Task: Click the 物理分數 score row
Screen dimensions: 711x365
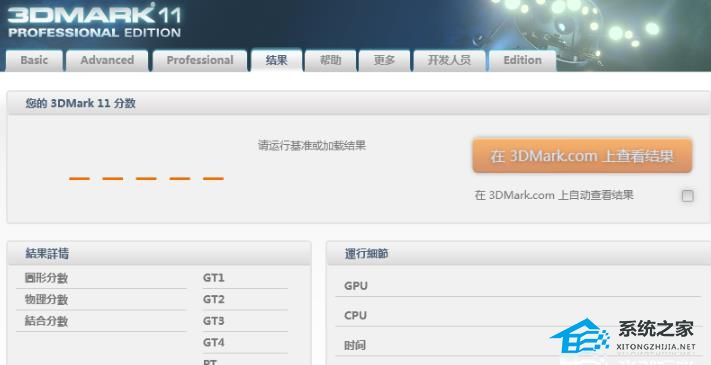Action: pyautogui.click(x=101, y=299)
